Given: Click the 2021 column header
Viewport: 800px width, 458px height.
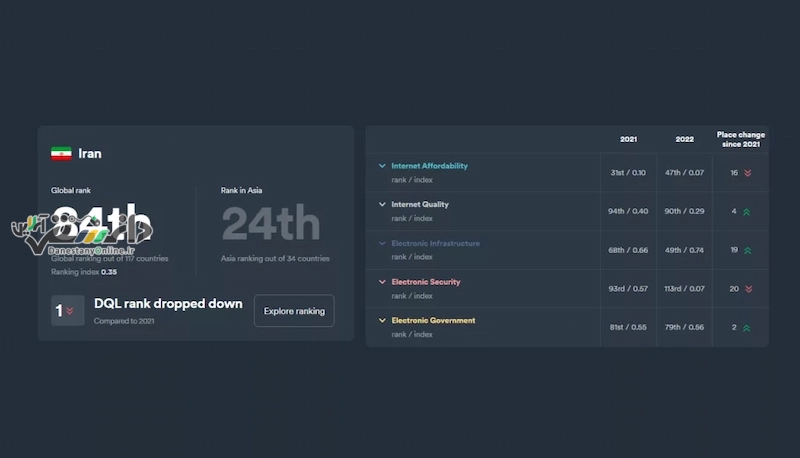Looking at the screenshot, I should pos(628,139).
